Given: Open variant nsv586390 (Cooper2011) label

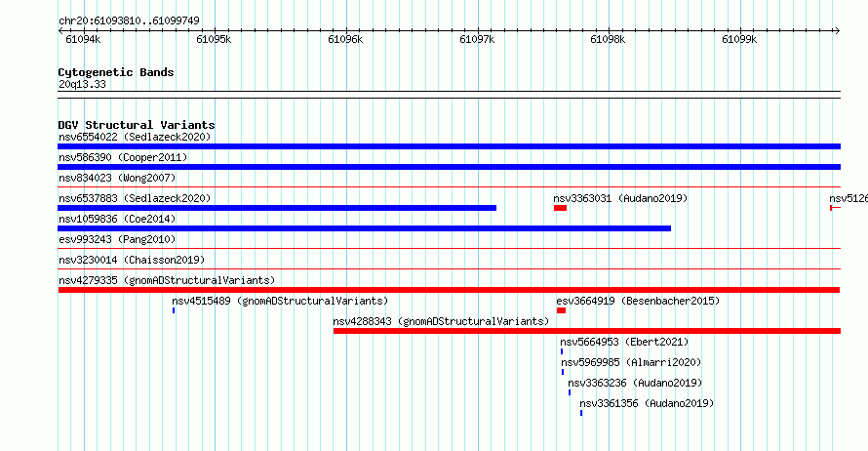Looking at the screenshot, I should tap(123, 157).
